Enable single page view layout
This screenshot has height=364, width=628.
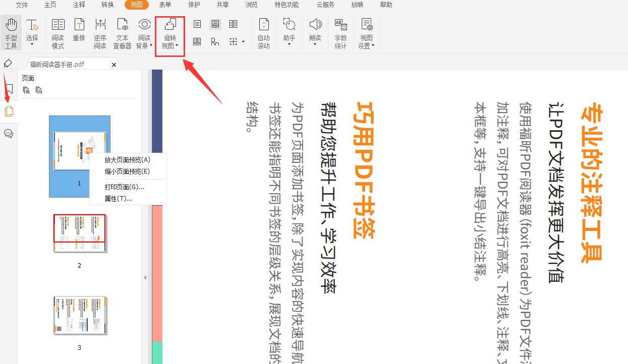coord(197,24)
